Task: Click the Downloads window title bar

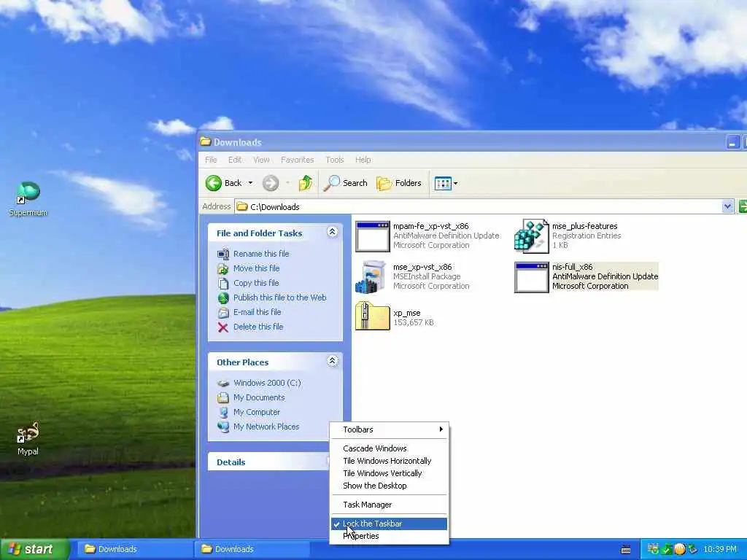Action: coord(461,142)
